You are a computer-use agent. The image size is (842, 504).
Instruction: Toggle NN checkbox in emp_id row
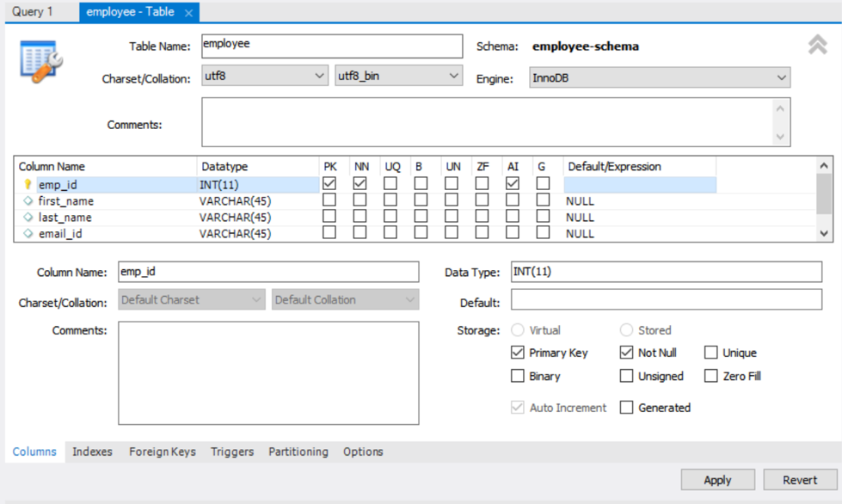(x=360, y=183)
